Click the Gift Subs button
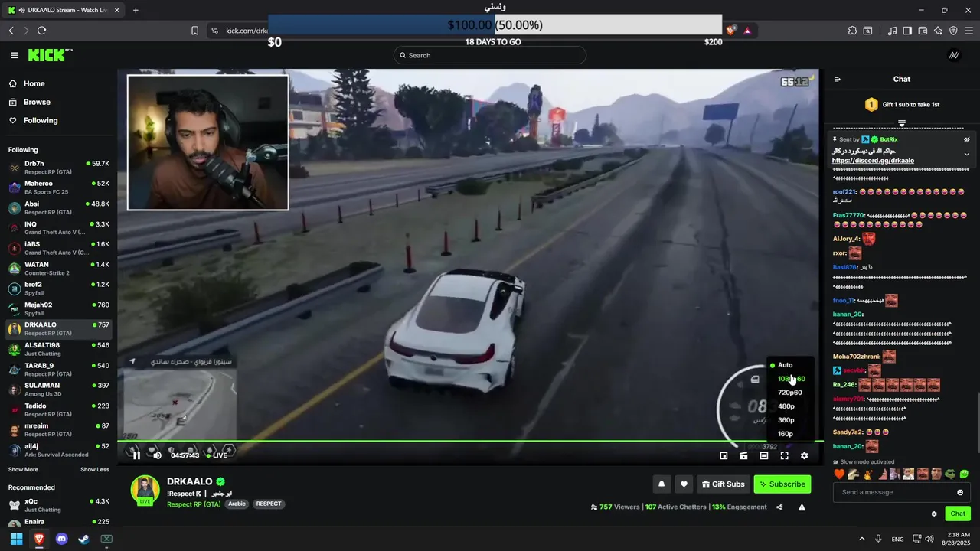Viewport: 980px width, 551px height. pos(723,484)
